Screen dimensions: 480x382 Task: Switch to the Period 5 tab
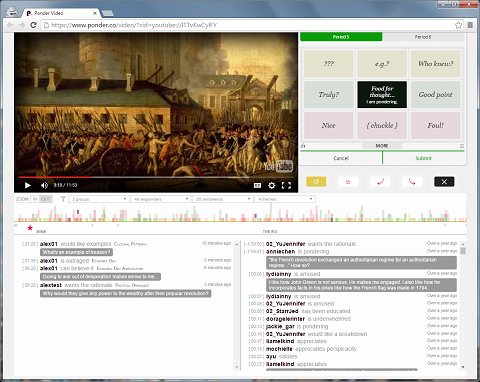point(341,37)
